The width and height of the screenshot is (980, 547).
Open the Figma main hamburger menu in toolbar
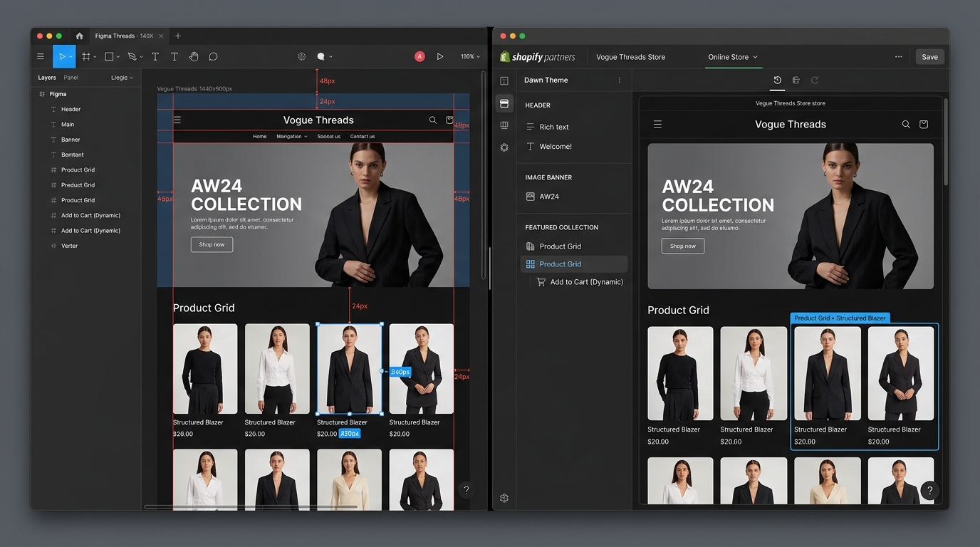coord(41,56)
